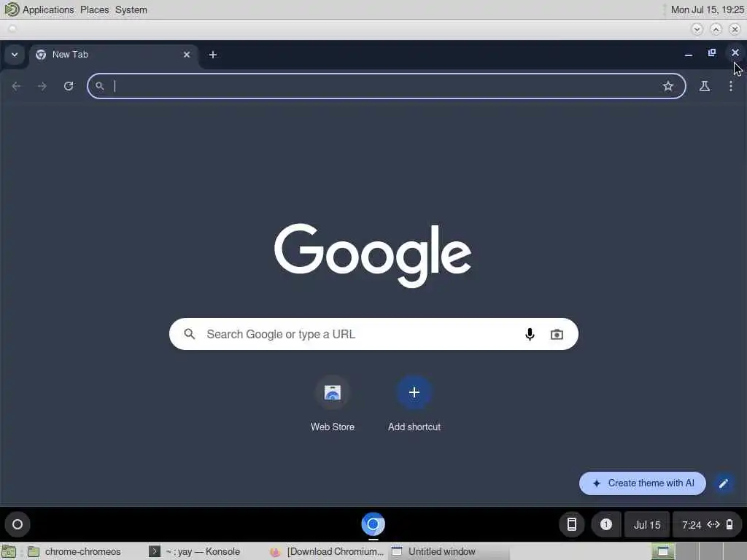
Task: Customize Chrome with the pencil icon
Action: coord(723,483)
